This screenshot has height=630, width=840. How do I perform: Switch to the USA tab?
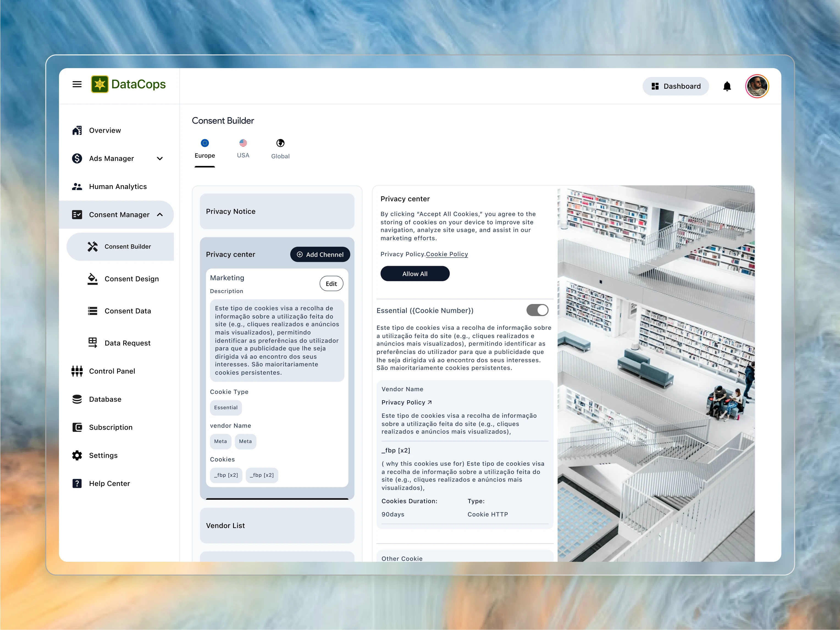point(243,148)
